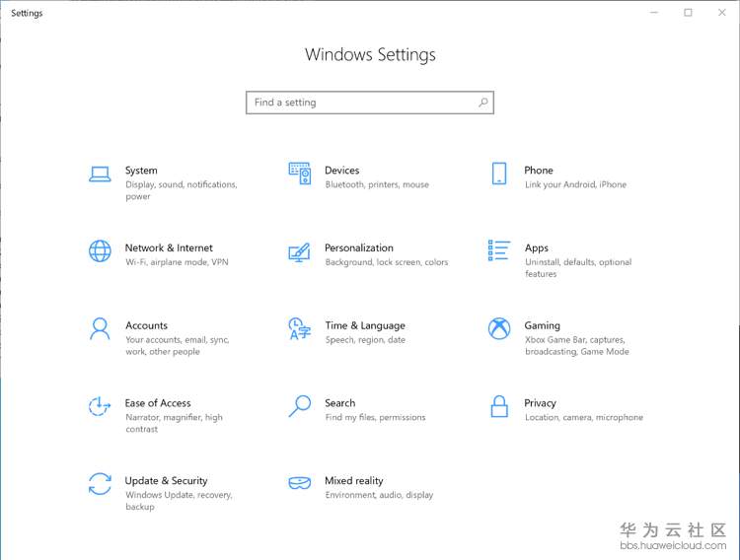The image size is (740, 560).
Task: Select the Accounts person icon
Action: pyautogui.click(x=100, y=328)
